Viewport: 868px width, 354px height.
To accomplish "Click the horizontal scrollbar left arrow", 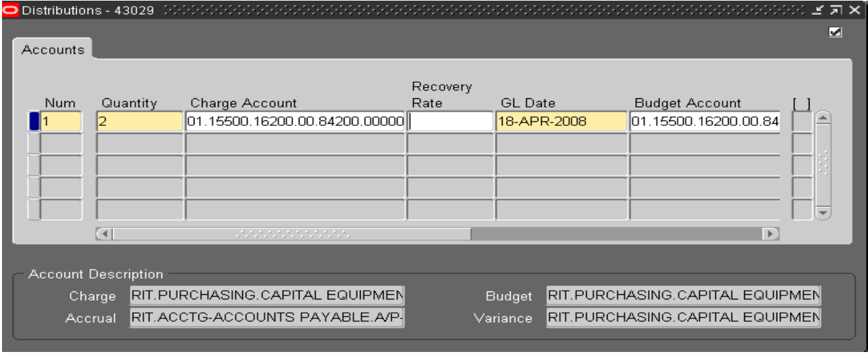I will (104, 234).
